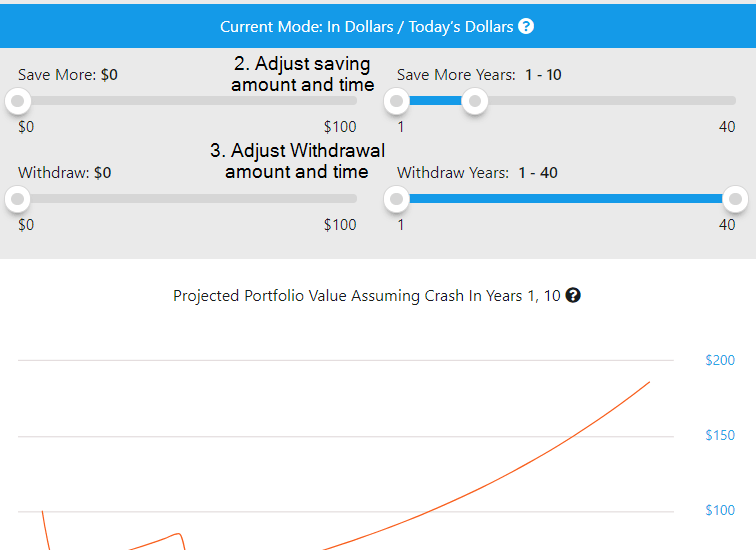Click the blue Withdraw Years range bar
This screenshot has height=550, width=756.
pos(566,199)
